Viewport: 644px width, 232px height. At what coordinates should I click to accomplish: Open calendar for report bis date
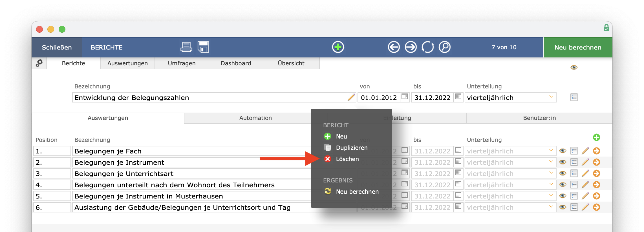coord(458,97)
